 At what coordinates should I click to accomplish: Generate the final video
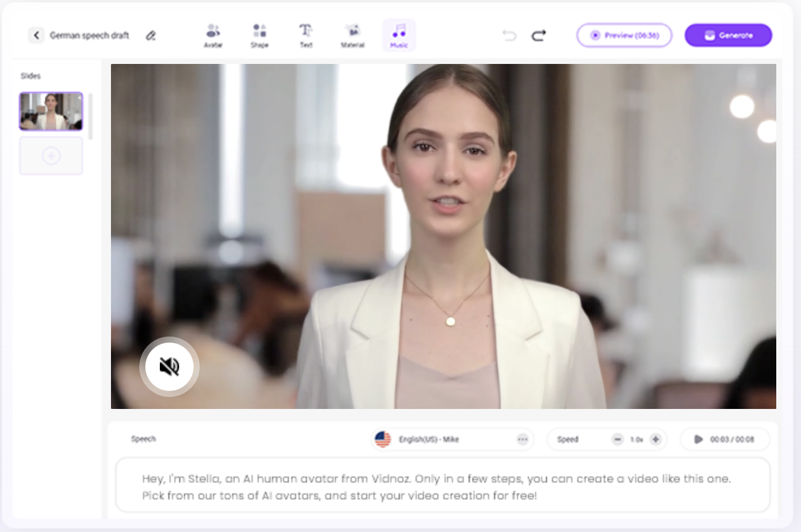point(728,35)
